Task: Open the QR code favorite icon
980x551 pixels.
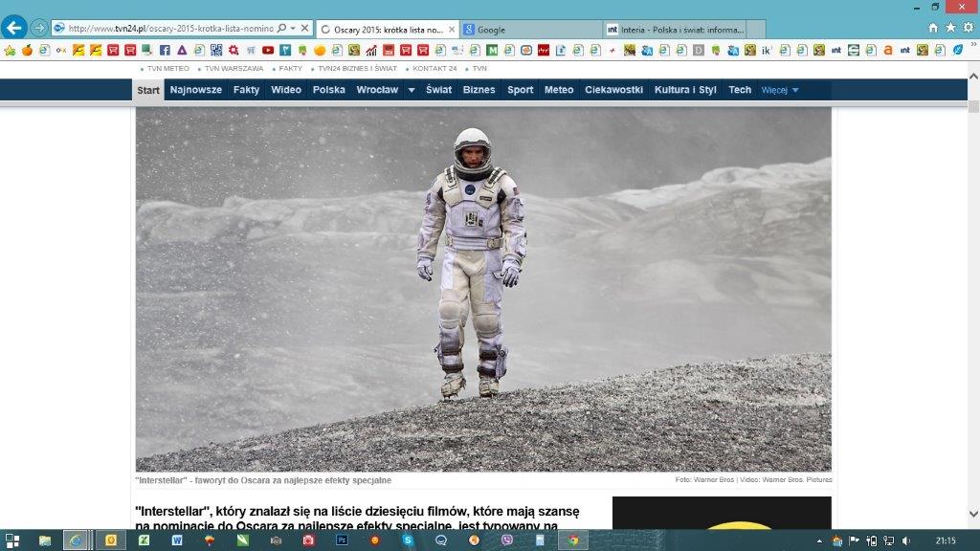Action: (x=216, y=50)
